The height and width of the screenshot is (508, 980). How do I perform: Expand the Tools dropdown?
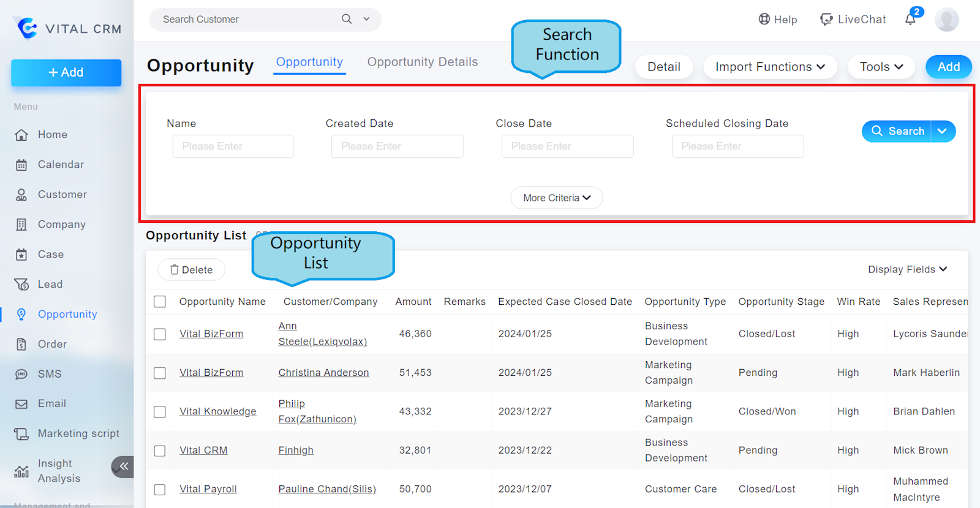881,67
